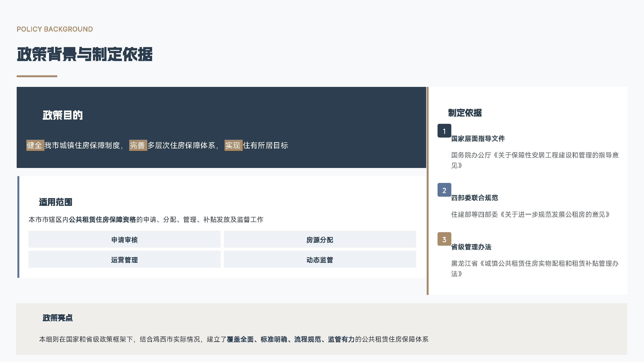Click the 适用范围 heading
The height and width of the screenshot is (362, 644).
56,202
